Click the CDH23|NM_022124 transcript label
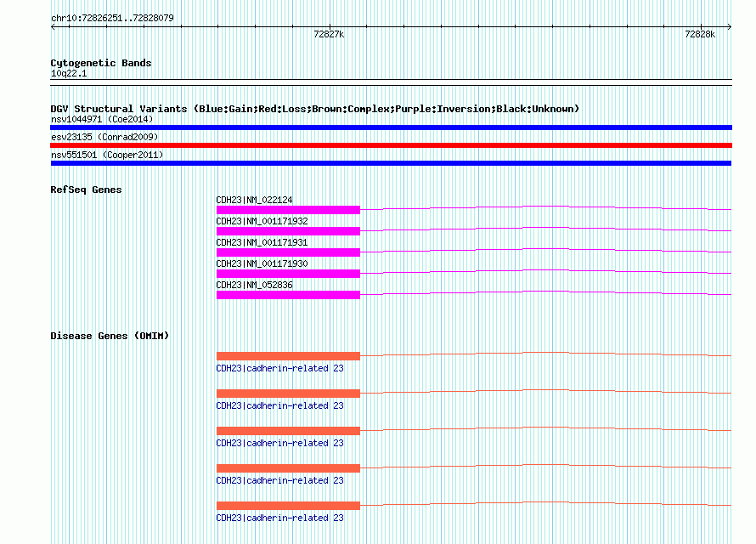The image size is (756, 544). coord(254,200)
